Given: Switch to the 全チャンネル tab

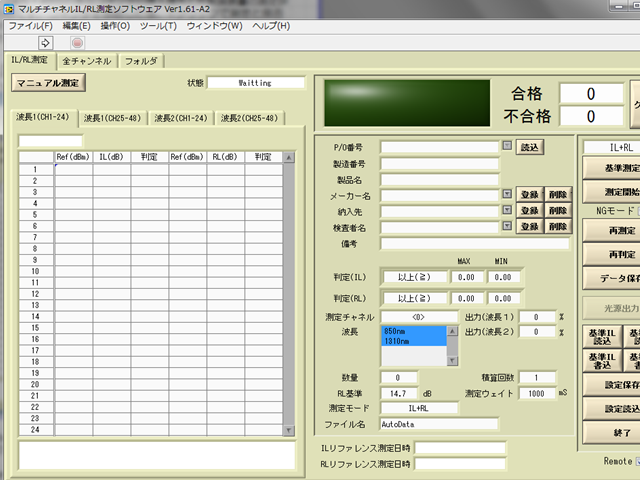Looking at the screenshot, I should point(87,61).
